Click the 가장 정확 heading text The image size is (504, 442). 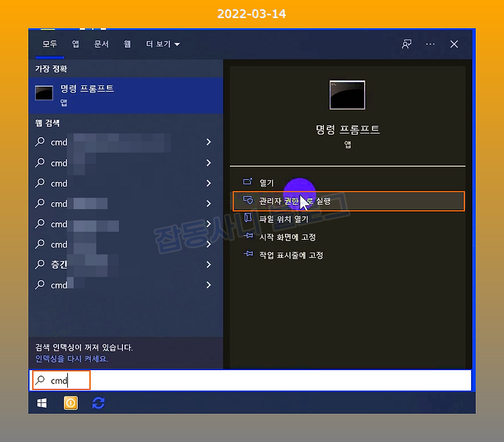tap(51, 69)
